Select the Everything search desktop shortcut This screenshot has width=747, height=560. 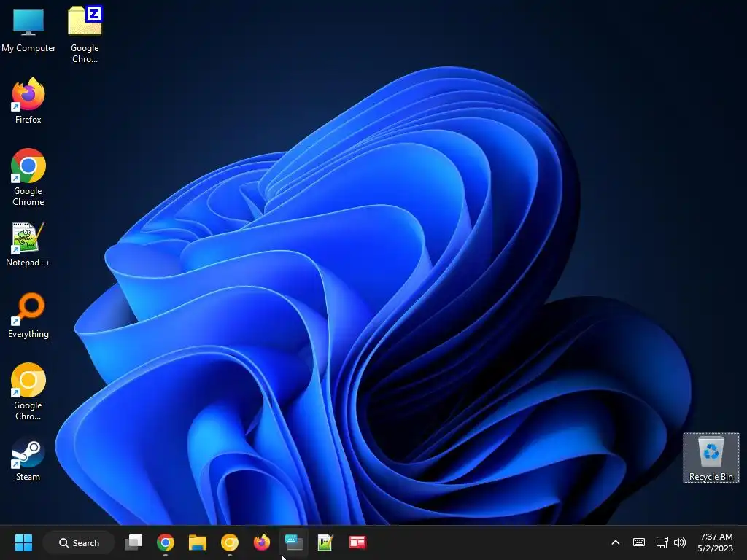pos(28,315)
